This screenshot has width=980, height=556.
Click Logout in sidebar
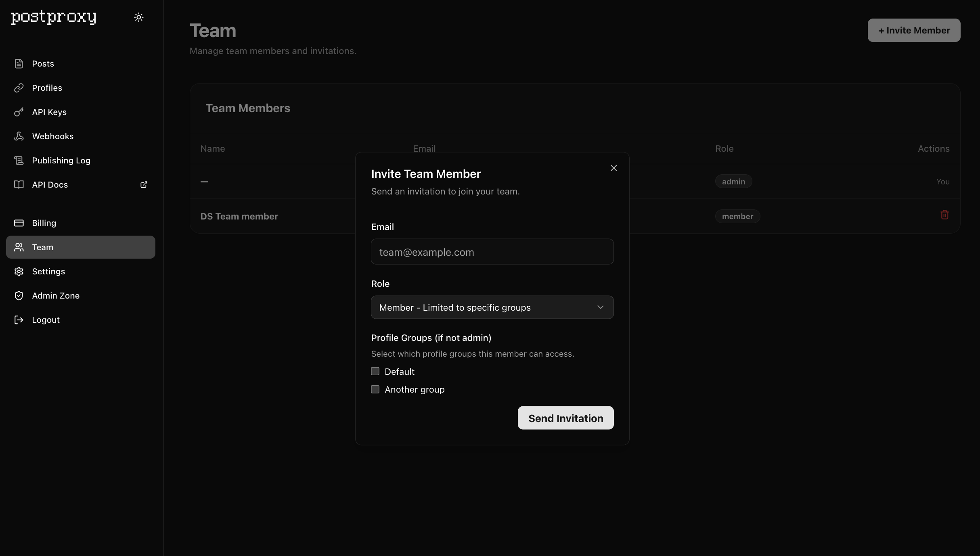pos(81,320)
